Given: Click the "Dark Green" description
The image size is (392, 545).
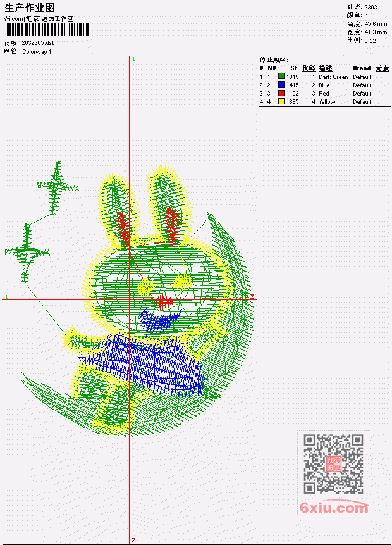Looking at the screenshot, I should pyautogui.click(x=333, y=77).
